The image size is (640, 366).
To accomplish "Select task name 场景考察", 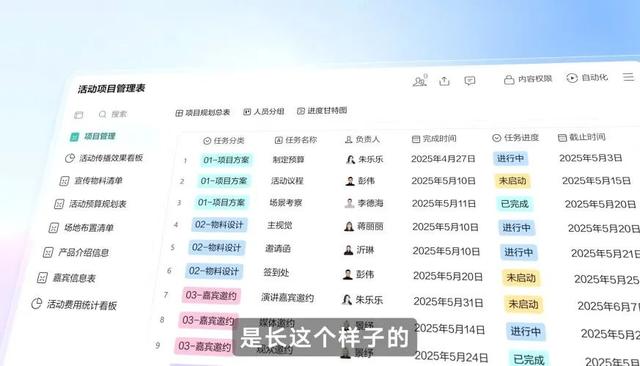I will point(286,202).
